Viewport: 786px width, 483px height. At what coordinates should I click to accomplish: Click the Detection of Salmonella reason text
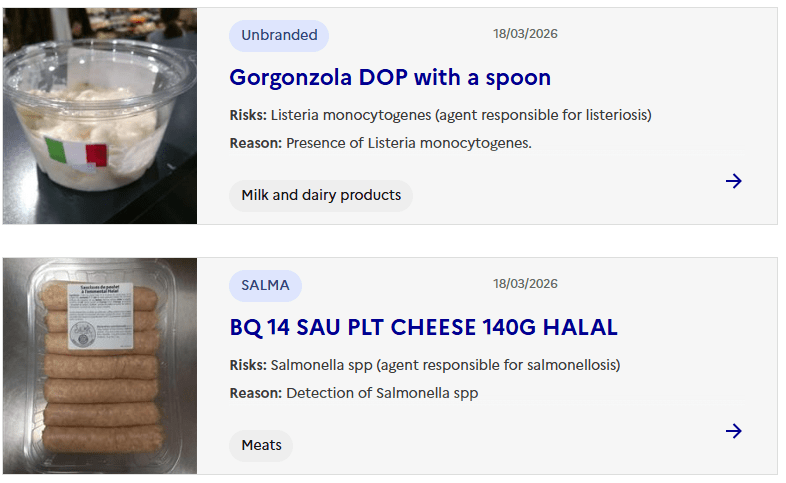pyautogui.click(x=382, y=393)
